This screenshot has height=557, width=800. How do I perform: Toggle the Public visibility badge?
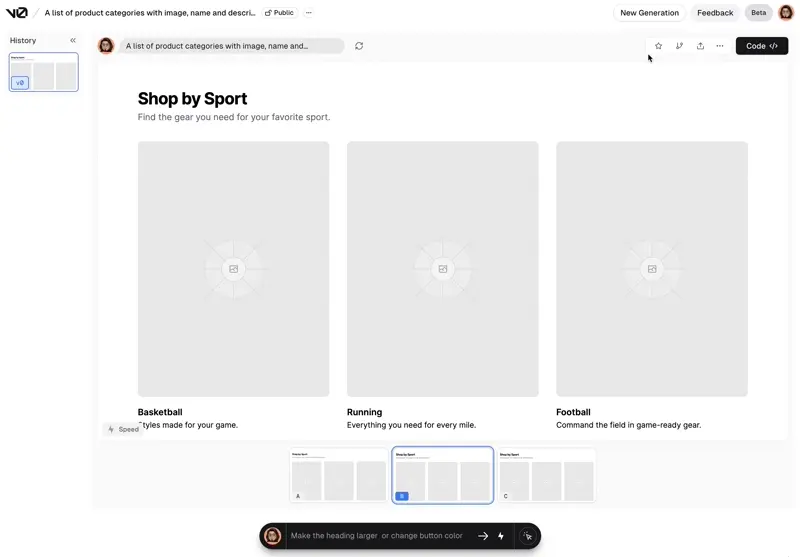[x=279, y=13]
